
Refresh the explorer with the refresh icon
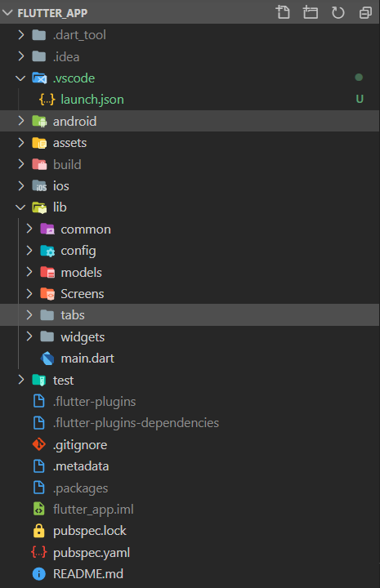click(338, 12)
